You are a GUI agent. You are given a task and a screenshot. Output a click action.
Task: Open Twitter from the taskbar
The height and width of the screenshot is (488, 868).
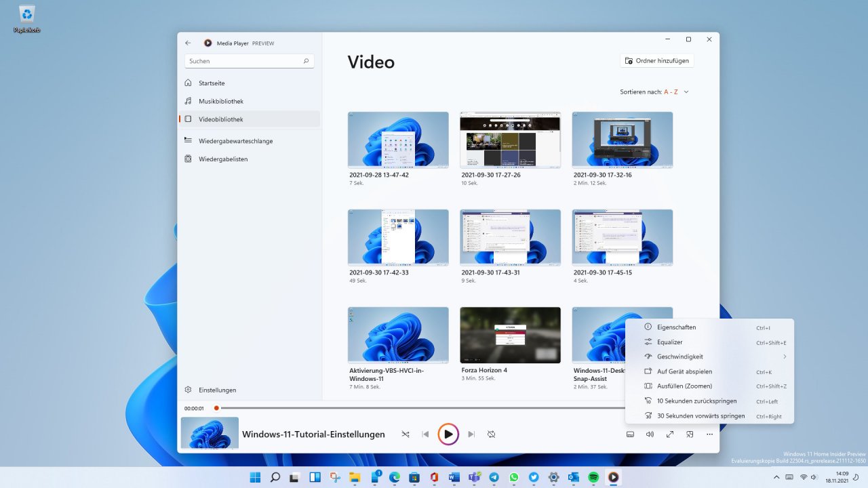tap(534, 477)
